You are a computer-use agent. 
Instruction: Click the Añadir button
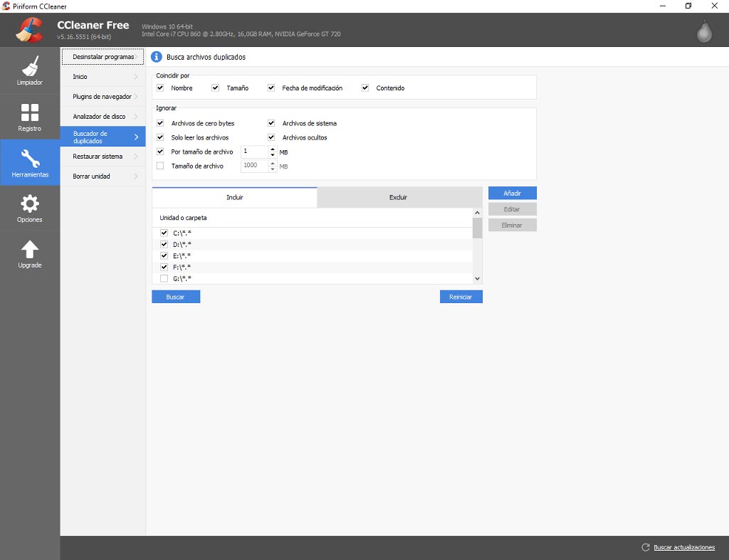pos(513,193)
